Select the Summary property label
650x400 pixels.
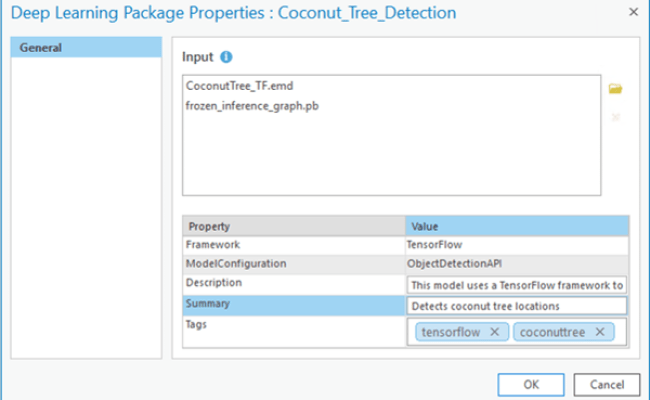[x=207, y=303]
